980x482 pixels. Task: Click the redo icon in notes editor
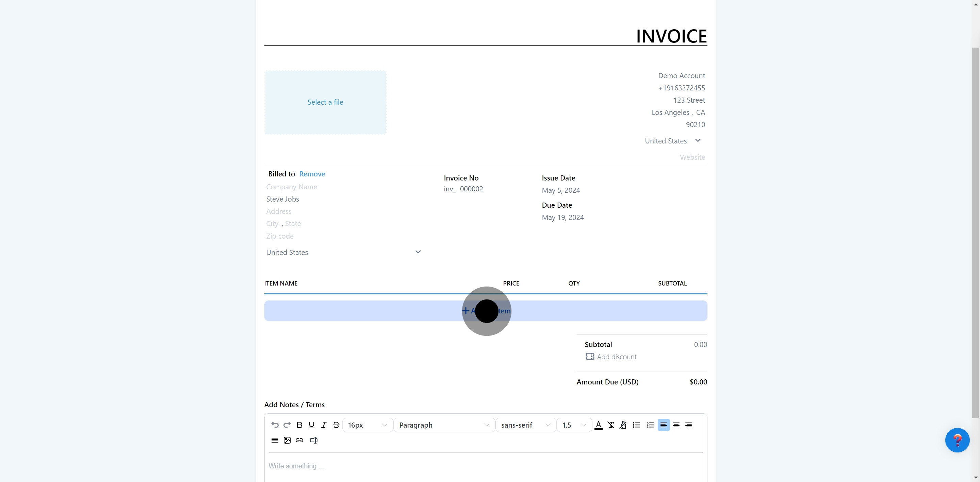coord(287,425)
